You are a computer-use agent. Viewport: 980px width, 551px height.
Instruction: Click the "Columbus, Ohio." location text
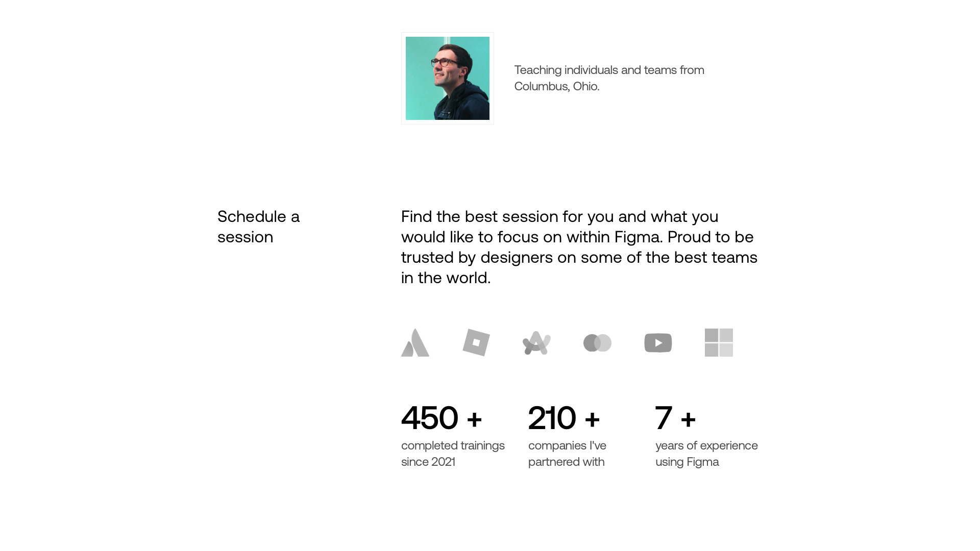557,86
